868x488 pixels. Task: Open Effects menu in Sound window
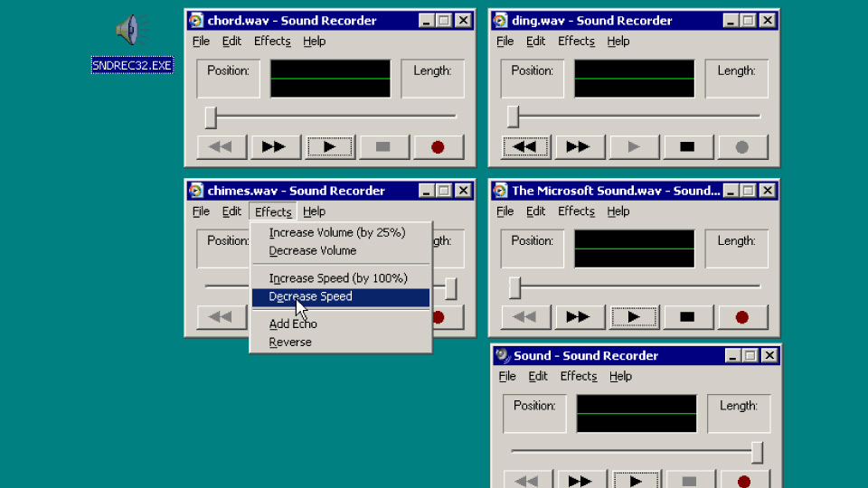coord(579,376)
